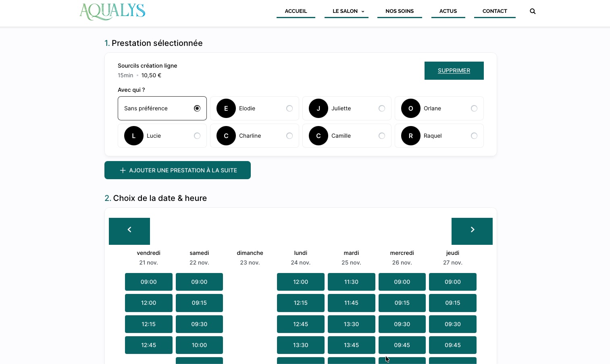The width and height of the screenshot is (610, 364).
Task: Click the search magnifier icon
Action: 533,11
